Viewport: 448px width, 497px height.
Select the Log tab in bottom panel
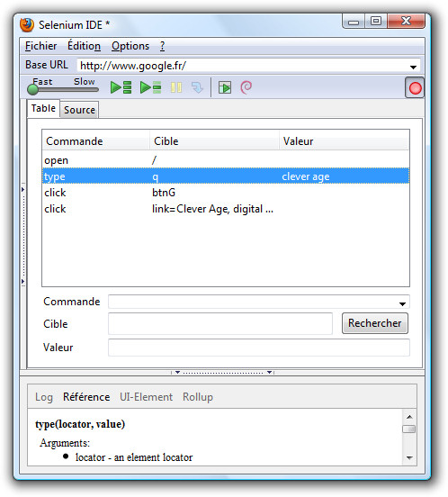[x=44, y=397]
